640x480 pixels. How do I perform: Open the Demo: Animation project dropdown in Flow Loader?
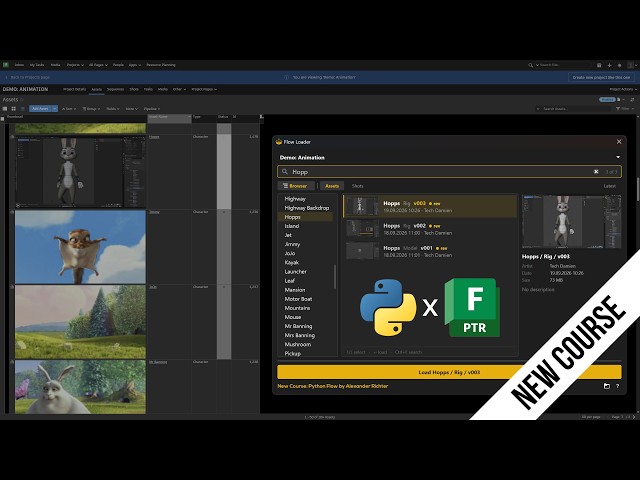click(449, 158)
